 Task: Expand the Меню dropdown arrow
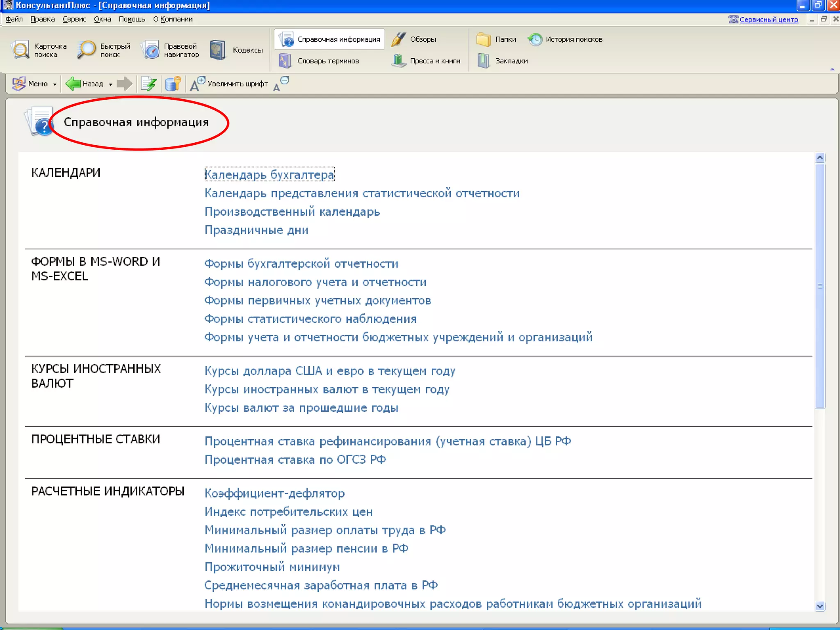coord(55,84)
